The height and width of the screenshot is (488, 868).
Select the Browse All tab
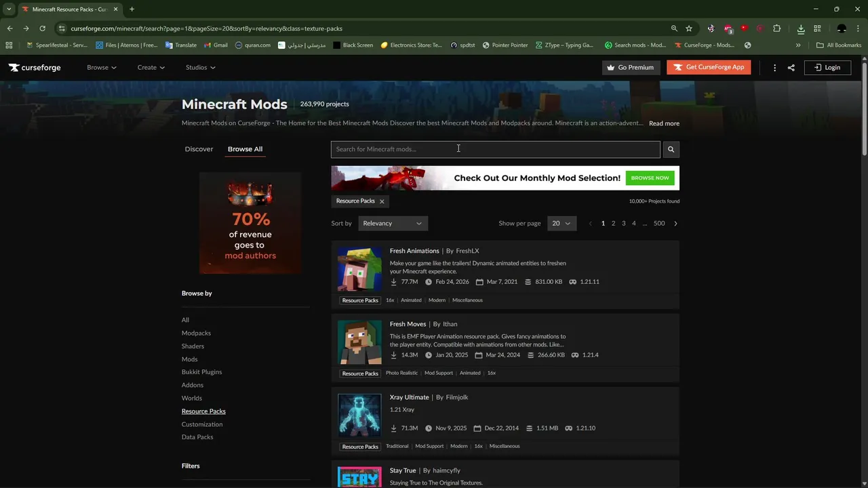click(245, 149)
